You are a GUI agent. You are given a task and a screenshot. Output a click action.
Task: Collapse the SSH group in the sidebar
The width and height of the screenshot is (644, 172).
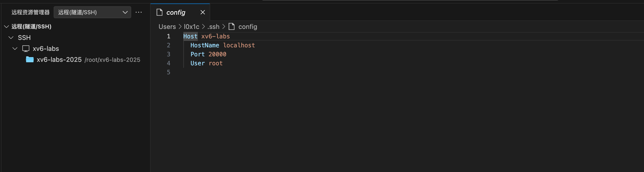click(x=11, y=38)
